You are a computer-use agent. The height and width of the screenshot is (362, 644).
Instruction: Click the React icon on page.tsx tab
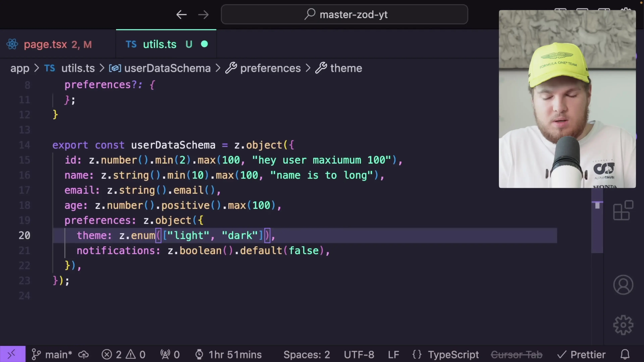point(12,44)
